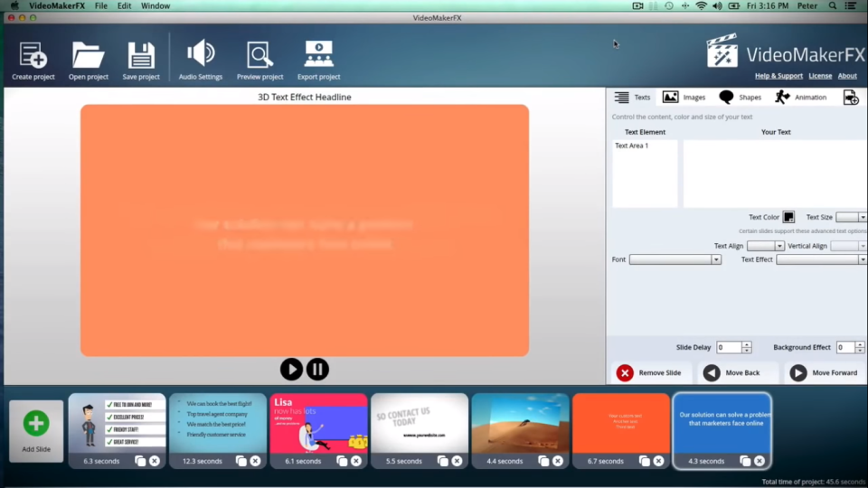Open the Window menu
The width and height of the screenshot is (868, 488).
tap(155, 5)
